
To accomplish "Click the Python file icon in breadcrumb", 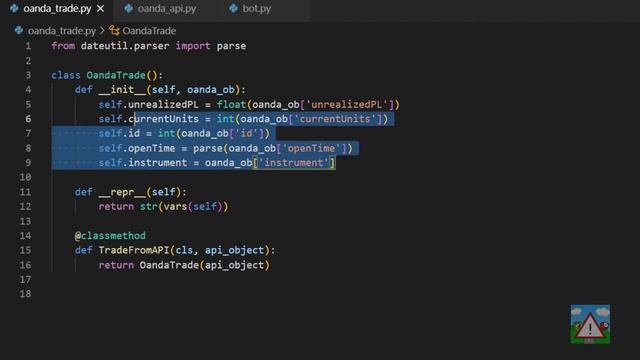I will pyautogui.click(x=19, y=31).
